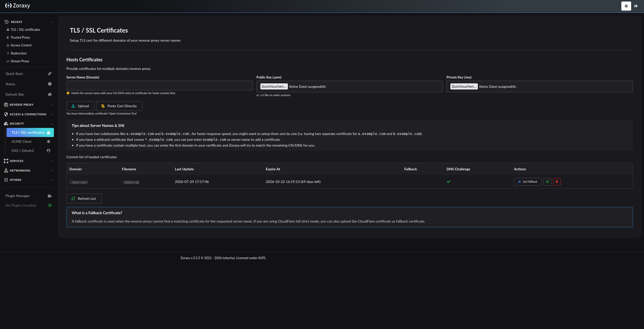Click the logout icon in the header
This screenshot has height=329, width=644.
(x=636, y=6)
